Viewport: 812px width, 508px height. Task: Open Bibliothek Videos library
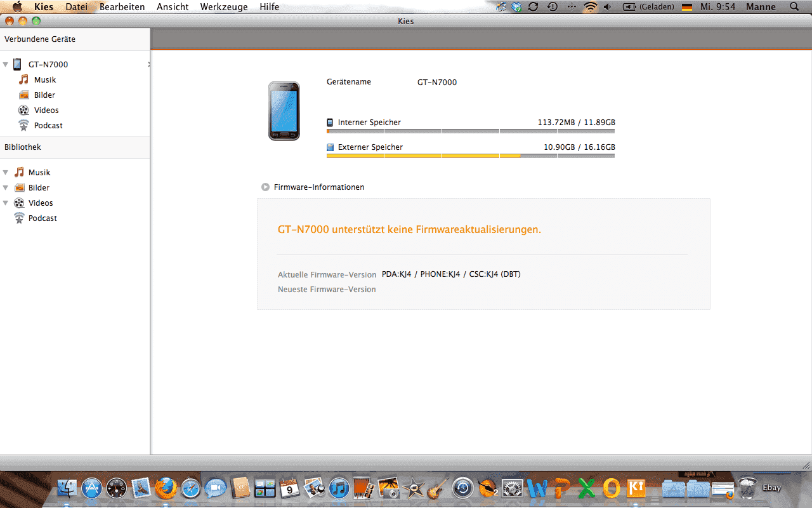coord(41,203)
